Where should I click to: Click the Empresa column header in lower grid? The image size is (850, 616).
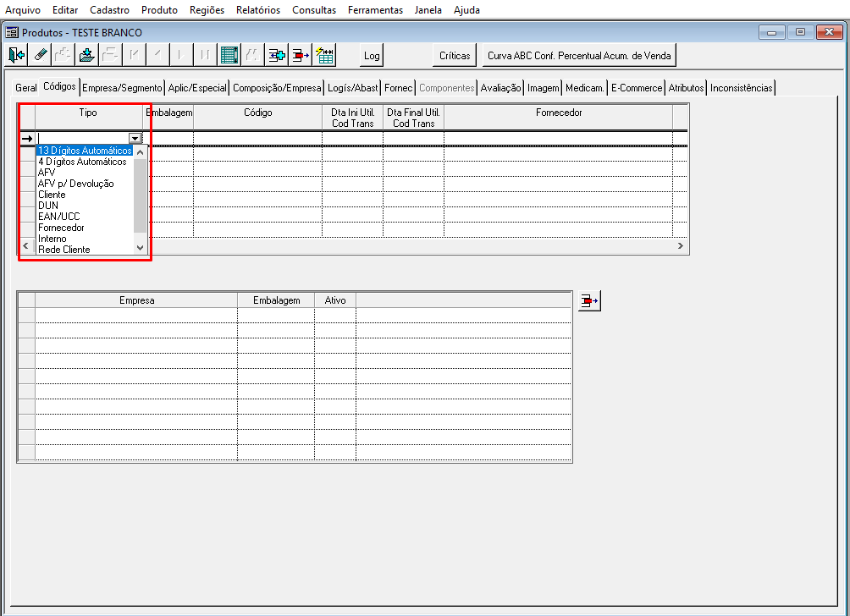[x=136, y=300]
